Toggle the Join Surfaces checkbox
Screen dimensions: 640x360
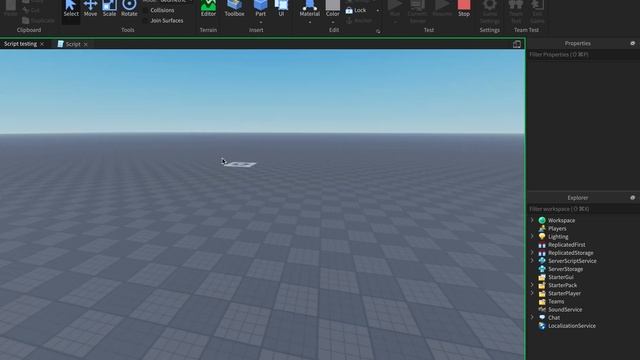pos(146,20)
